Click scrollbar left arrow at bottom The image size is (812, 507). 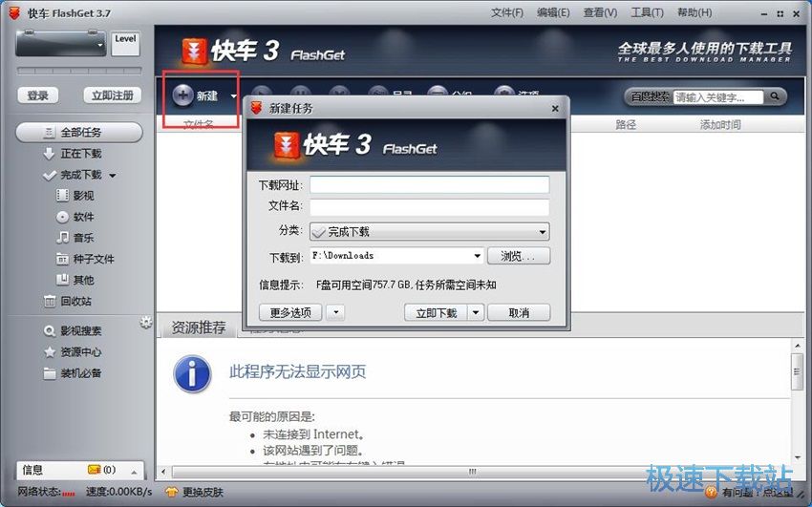(163, 472)
